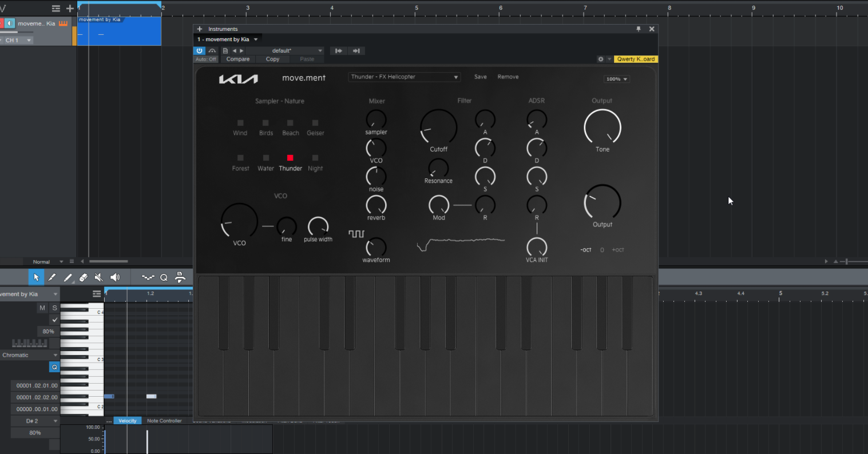This screenshot has width=868, height=454.
Task: Enable the Birds sample
Action: pyautogui.click(x=265, y=123)
